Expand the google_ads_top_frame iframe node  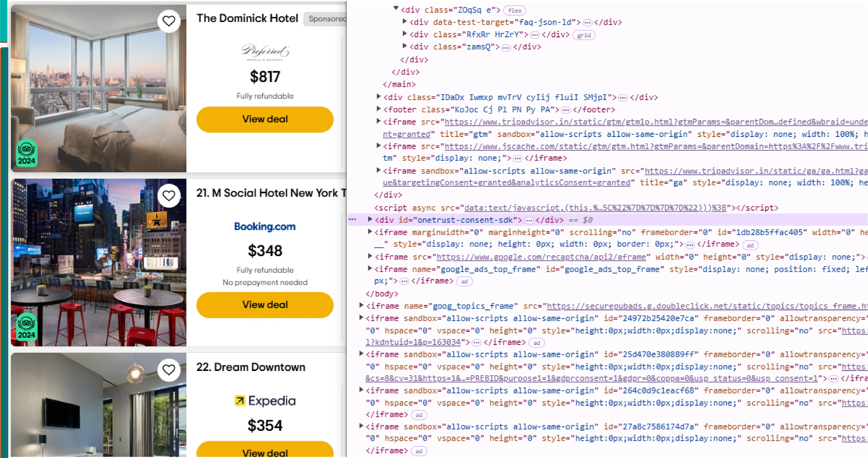(370, 269)
